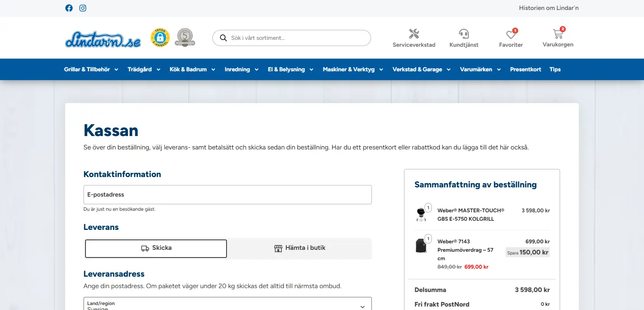644x310 pixels.
Task: Select Skicka delivery option
Action: (x=156, y=248)
